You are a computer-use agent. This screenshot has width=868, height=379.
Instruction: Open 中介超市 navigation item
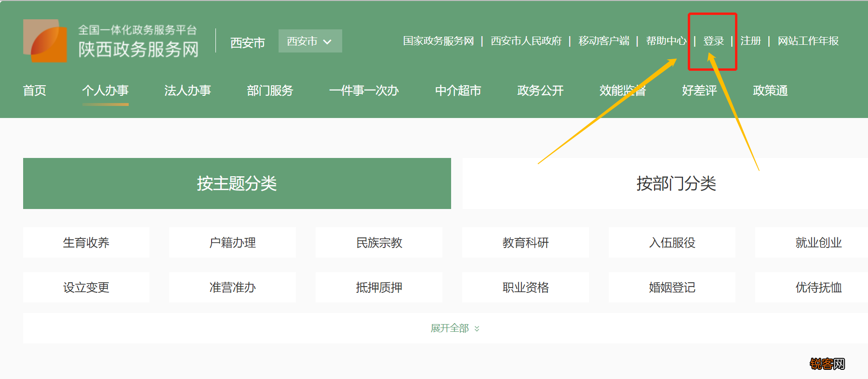[x=458, y=91]
